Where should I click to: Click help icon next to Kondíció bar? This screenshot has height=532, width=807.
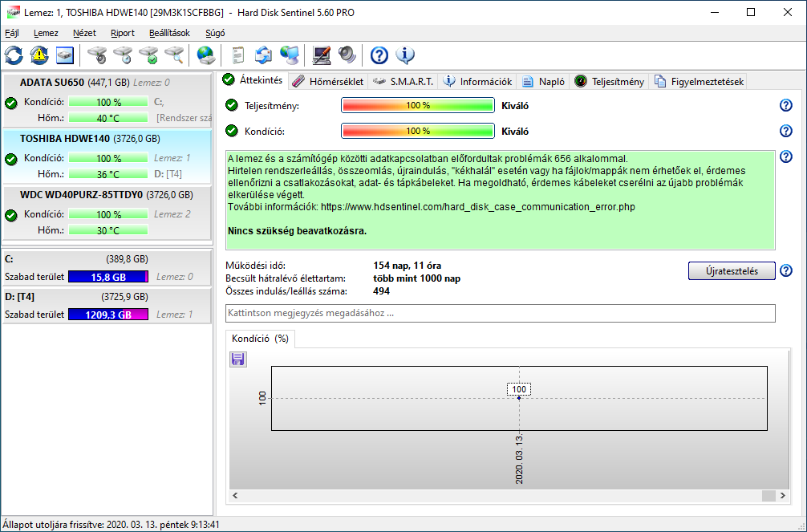786,131
